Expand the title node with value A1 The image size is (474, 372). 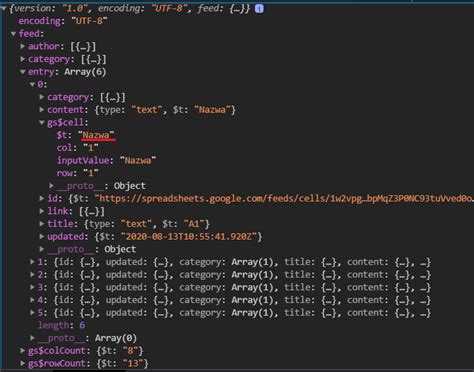pyautogui.click(x=42, y=224)
